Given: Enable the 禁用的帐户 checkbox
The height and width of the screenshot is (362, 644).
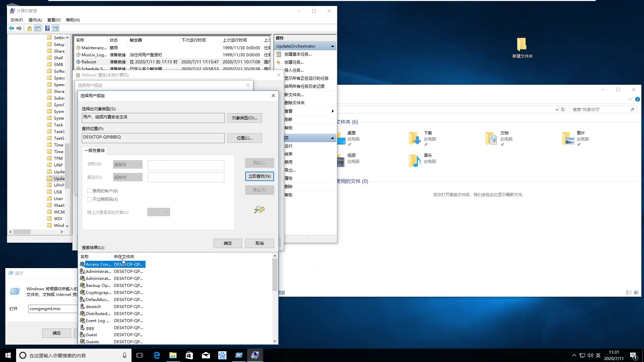Looking at the screenshot, I should pos(89,191).
